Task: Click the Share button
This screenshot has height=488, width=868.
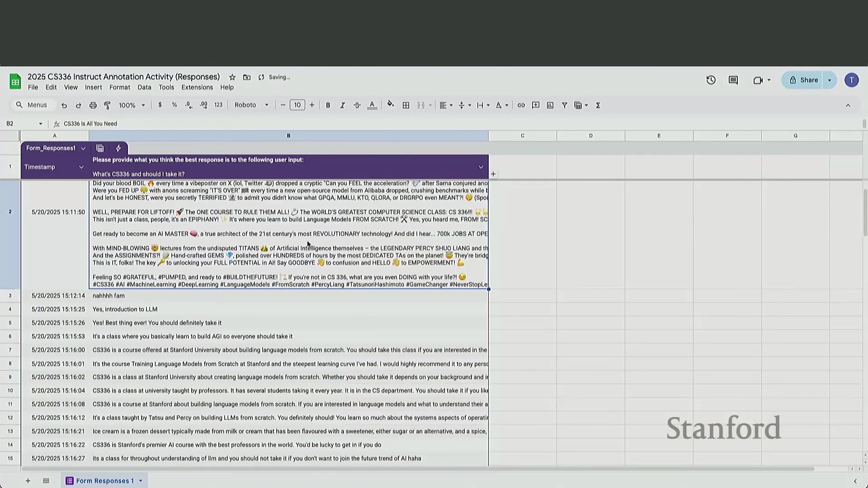Action: click(804, 80)
